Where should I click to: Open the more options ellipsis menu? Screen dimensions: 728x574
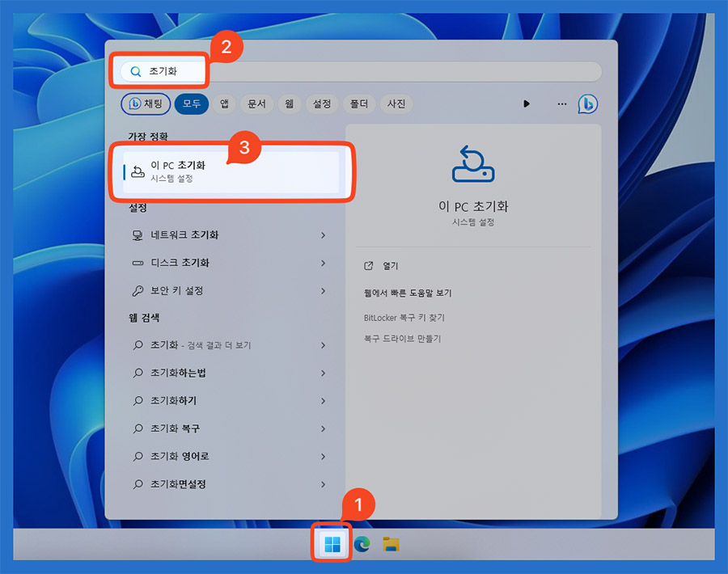coord(562,104)
